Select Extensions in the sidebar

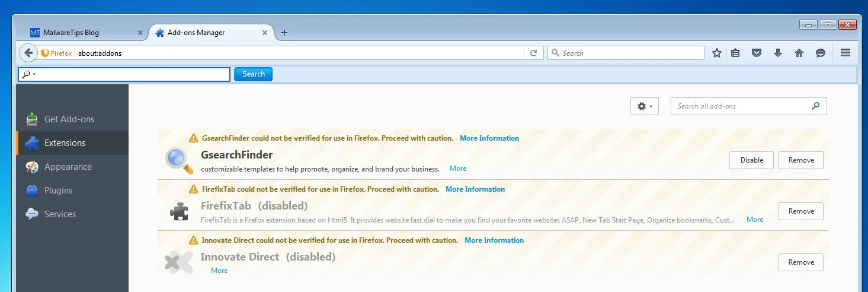point(72,143)
